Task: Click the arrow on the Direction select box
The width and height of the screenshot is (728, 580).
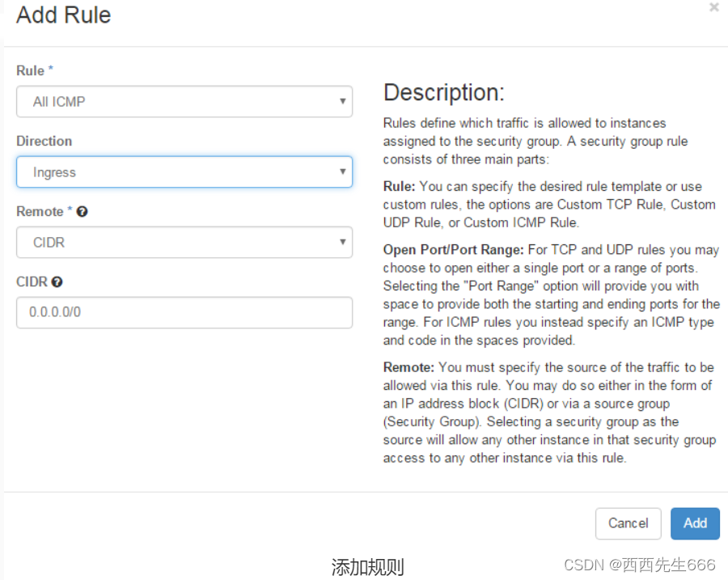Action: point(343,171)
